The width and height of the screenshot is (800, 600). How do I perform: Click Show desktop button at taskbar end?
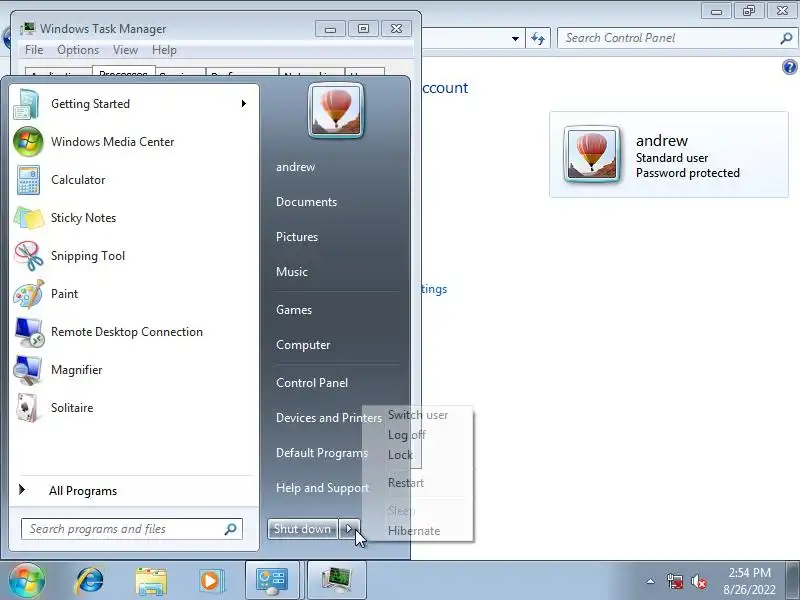(793, 581)
